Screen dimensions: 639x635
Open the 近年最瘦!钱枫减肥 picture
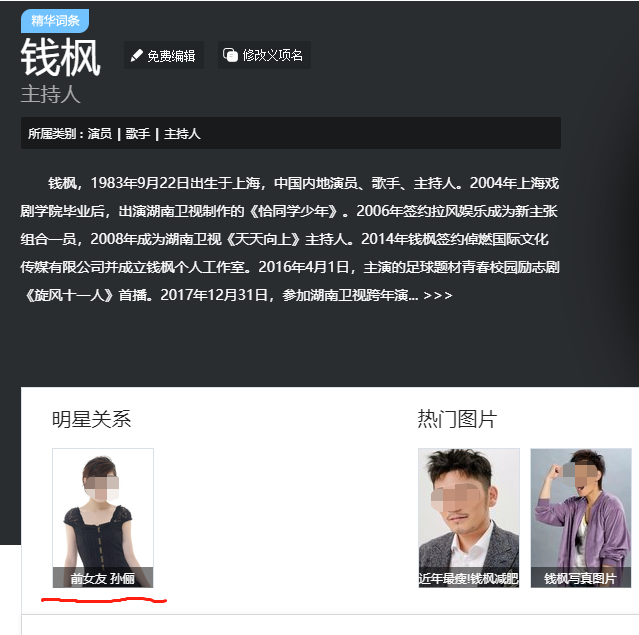pyautogui.click(x=469, y=518)
